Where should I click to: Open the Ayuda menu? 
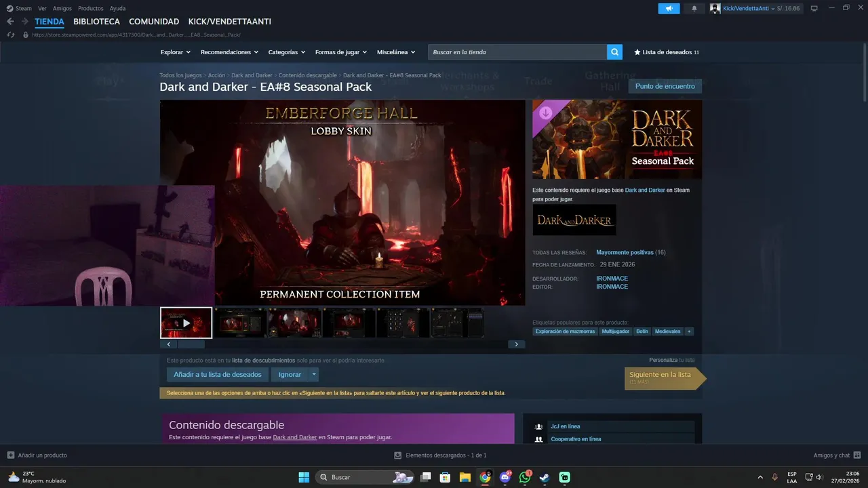pos(117,8)
